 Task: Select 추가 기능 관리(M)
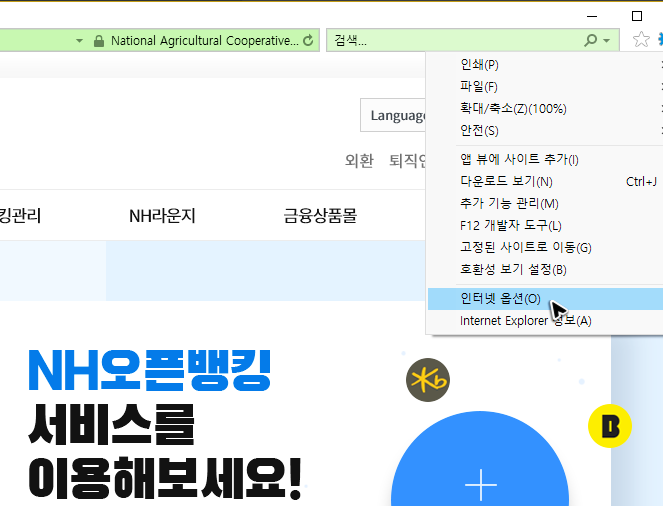pyautogui.click(x=545, y=203)
